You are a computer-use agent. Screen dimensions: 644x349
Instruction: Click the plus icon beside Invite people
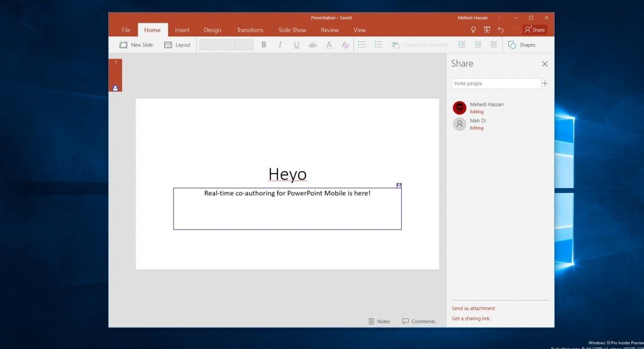[545, 84]
